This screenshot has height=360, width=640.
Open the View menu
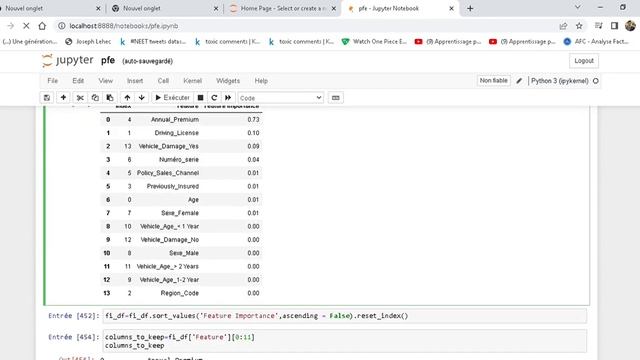click(x=105, y=81)
